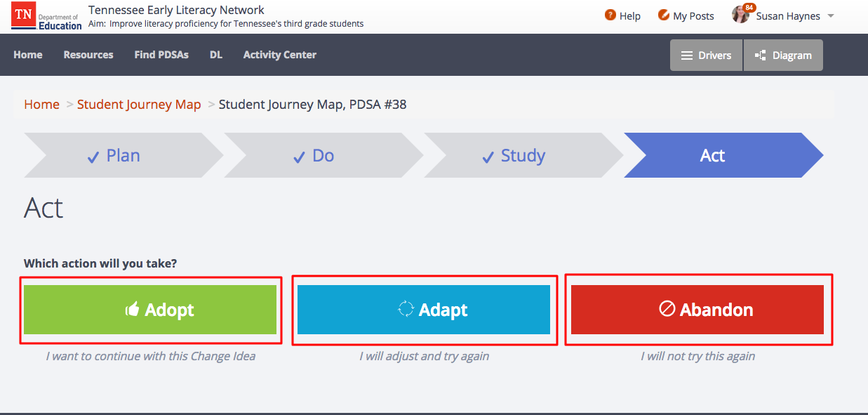868x415 pixels.
Task: Click Susan Haynes's profile avatar
Action: point(741,14)
